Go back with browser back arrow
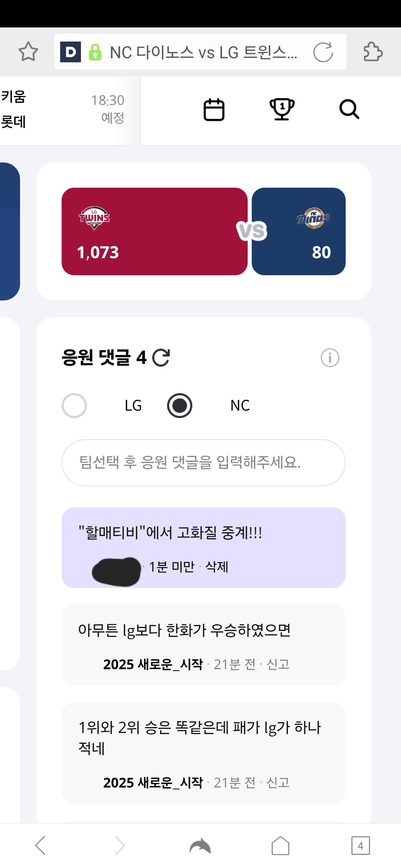This screenshot has width=401, height=868. point(40,846)
